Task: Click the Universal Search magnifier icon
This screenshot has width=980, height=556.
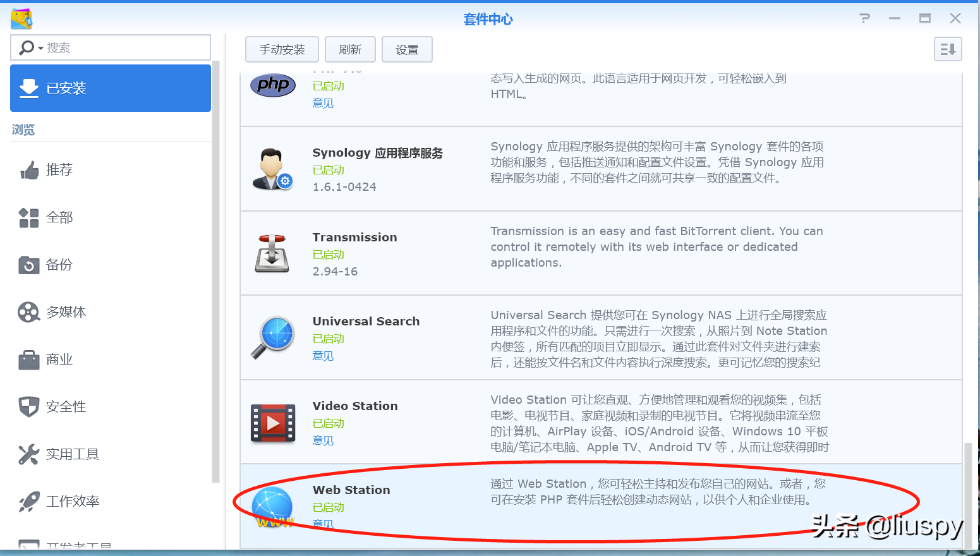Action: point(272,337)
